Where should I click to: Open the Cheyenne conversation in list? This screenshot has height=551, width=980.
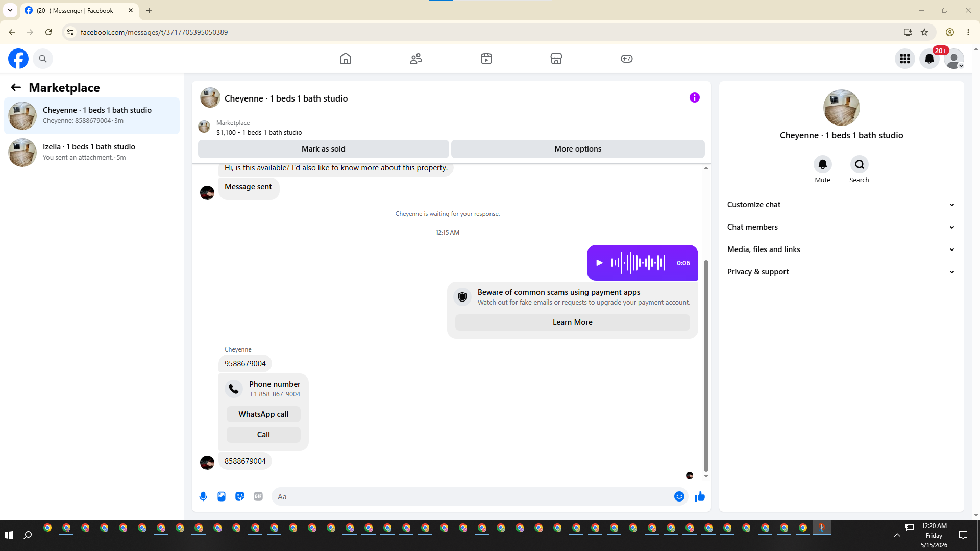92,116
